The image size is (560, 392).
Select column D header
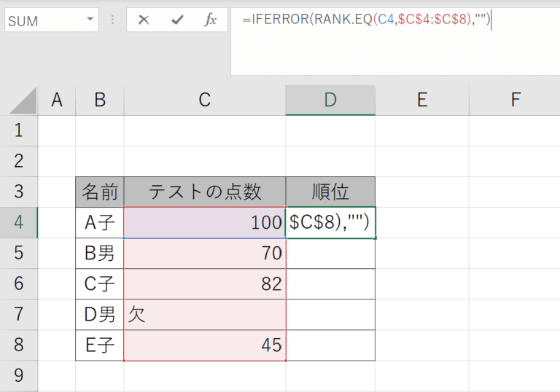(x=330, y=100)
